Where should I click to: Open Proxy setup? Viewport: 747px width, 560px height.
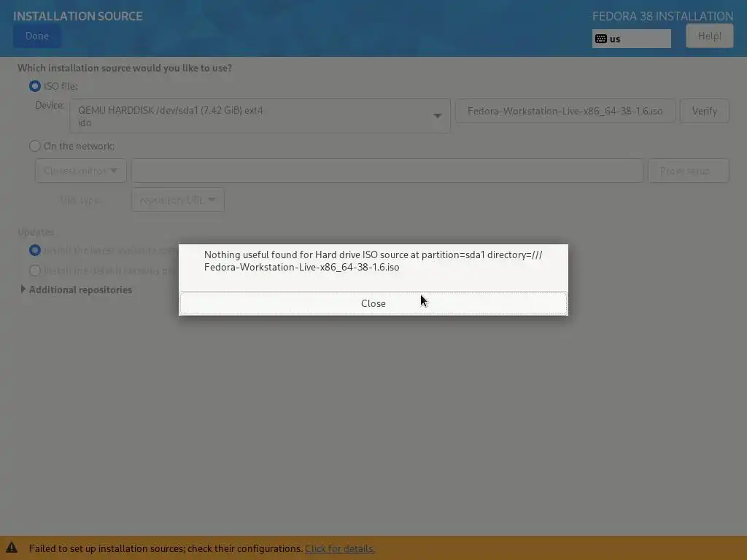689,171
